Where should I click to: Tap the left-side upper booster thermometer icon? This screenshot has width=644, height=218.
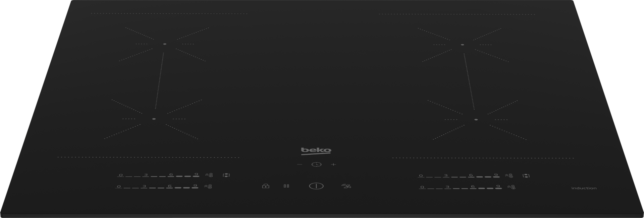click(209, 175)
